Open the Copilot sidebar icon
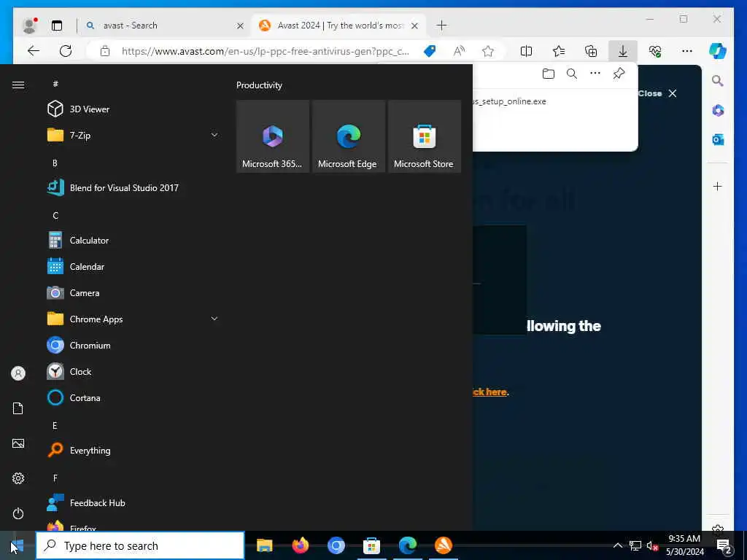The image size is (747, 560). [718, 51]
